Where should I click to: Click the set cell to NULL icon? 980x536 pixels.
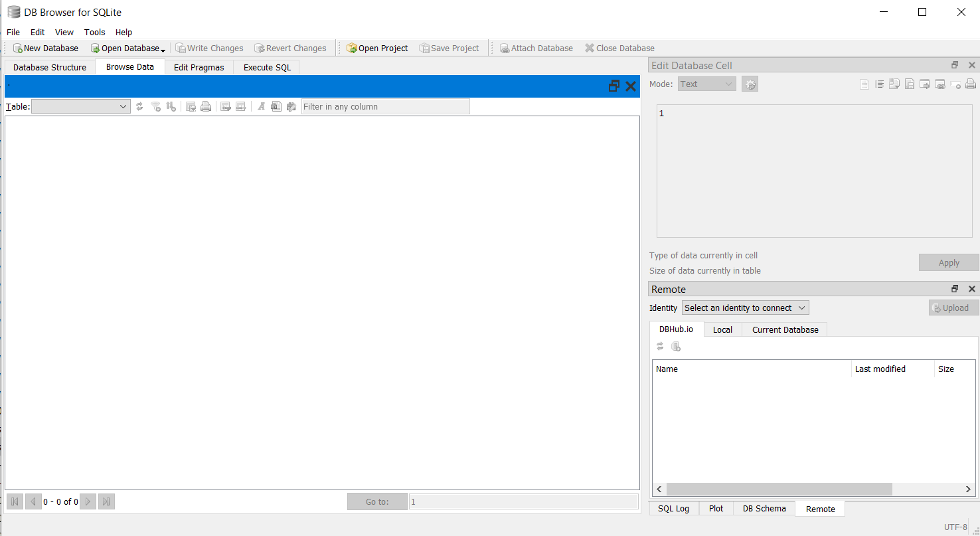coord(955,84)
